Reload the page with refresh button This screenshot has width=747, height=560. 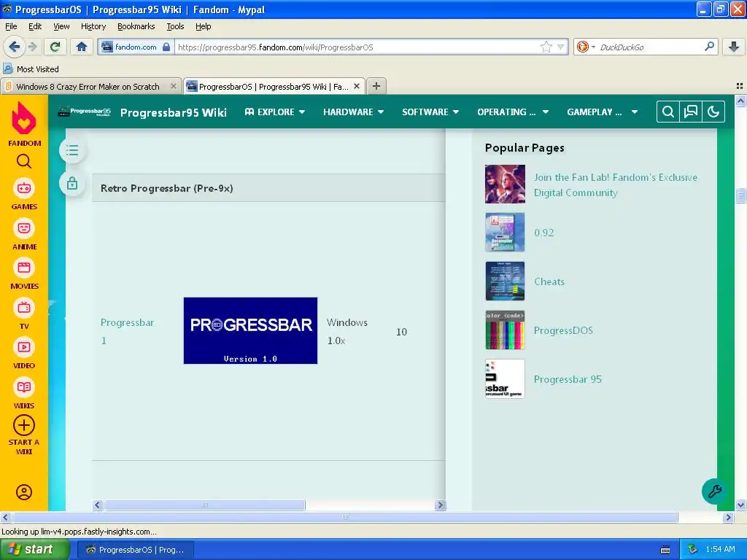[55, 47]
